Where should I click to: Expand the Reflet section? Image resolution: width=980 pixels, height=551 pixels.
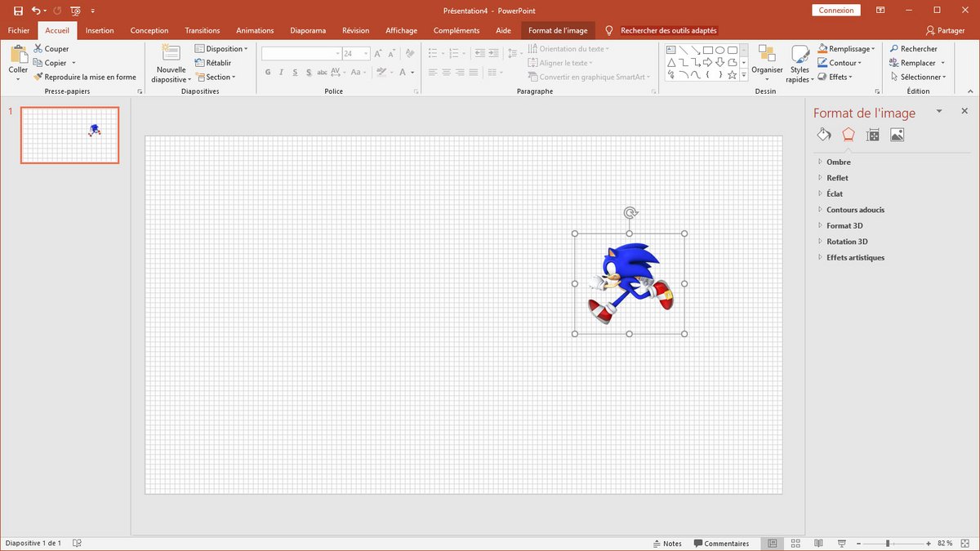(x=837, y=178)
